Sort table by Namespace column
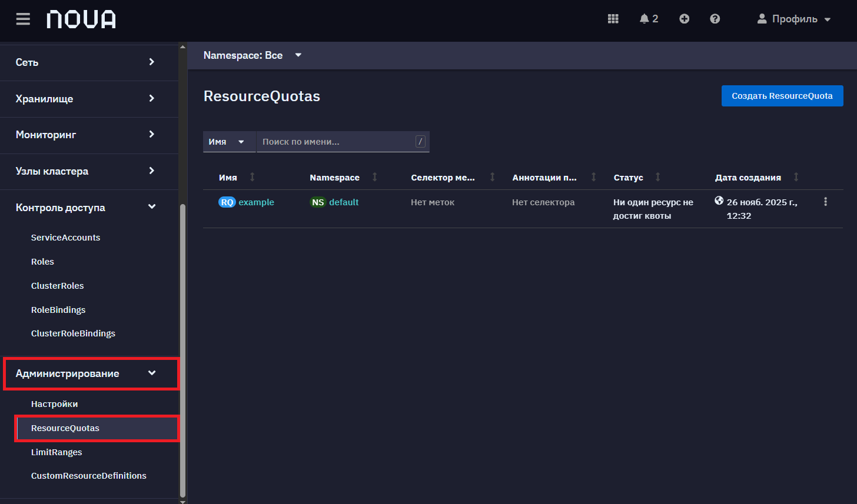This screenshot has height=504, width=857. (344, 178)
